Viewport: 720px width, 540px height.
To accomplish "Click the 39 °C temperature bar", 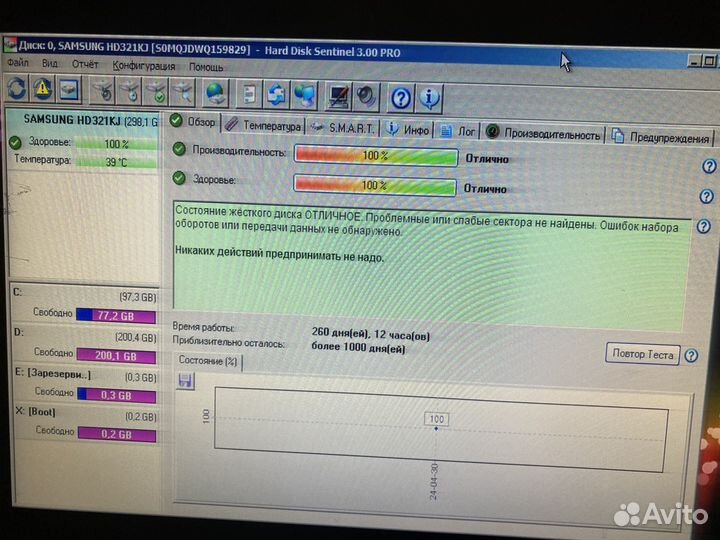I will coord(117,162).
